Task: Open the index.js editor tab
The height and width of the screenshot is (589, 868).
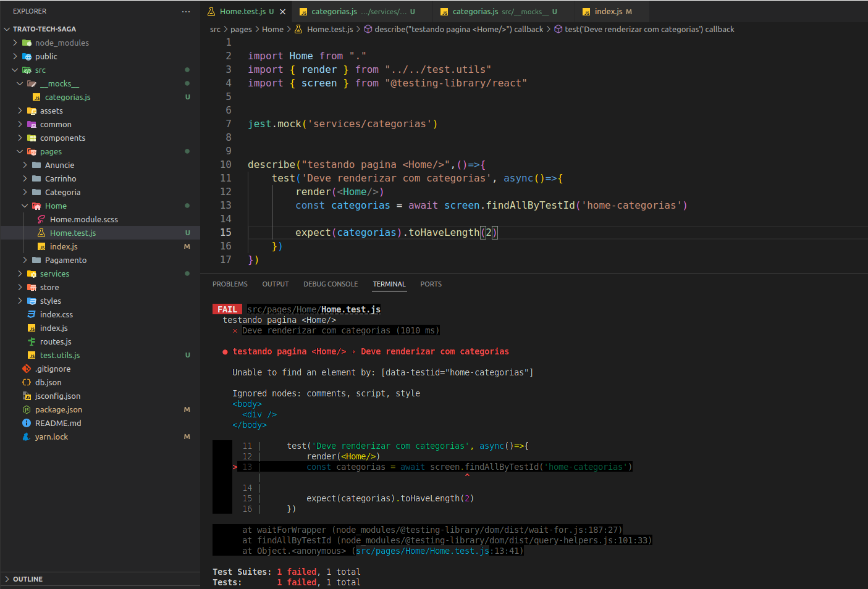Action: coord(612,12)
